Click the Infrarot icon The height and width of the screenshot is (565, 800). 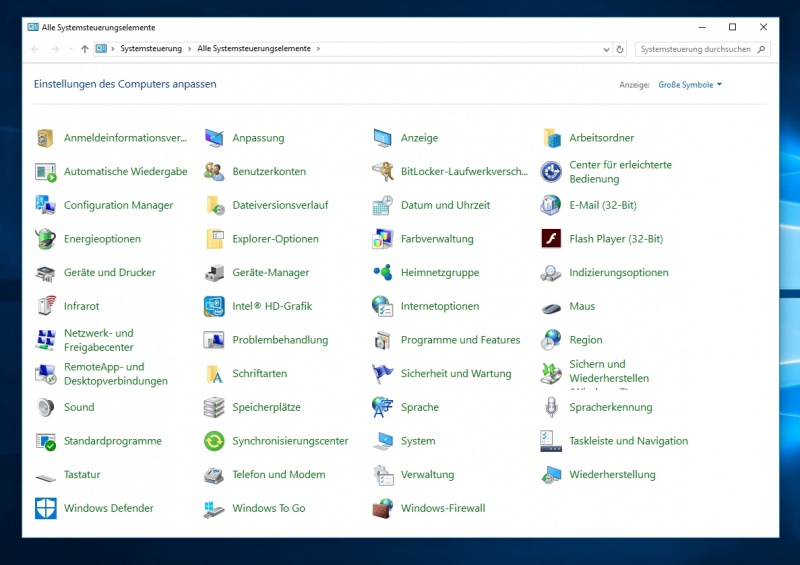(x=45, y=306)
